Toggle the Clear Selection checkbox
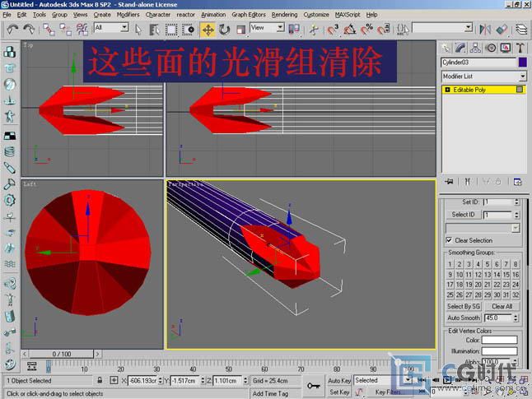The image size is (532, 399). pyautogui.click(x=449, y=240)
